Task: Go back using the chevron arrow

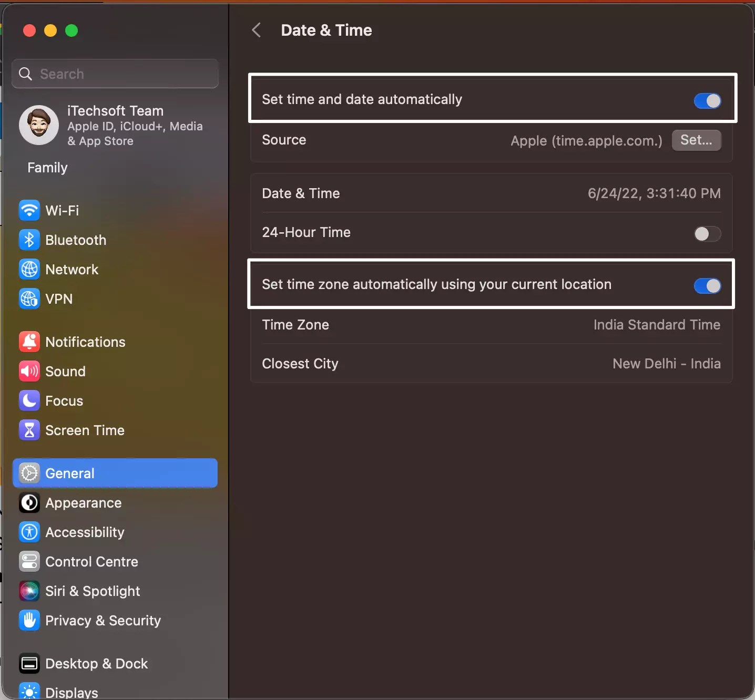Action: point(257,30)
